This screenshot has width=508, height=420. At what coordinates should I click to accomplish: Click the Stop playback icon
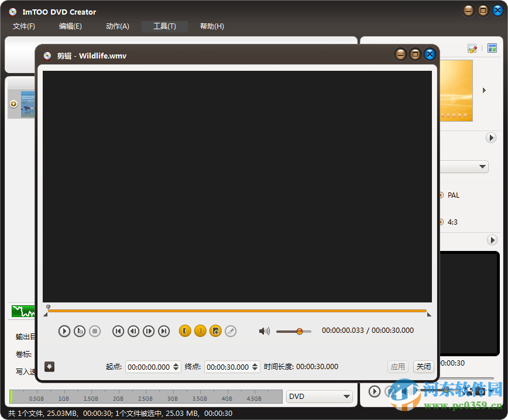[x=94, y=331]
